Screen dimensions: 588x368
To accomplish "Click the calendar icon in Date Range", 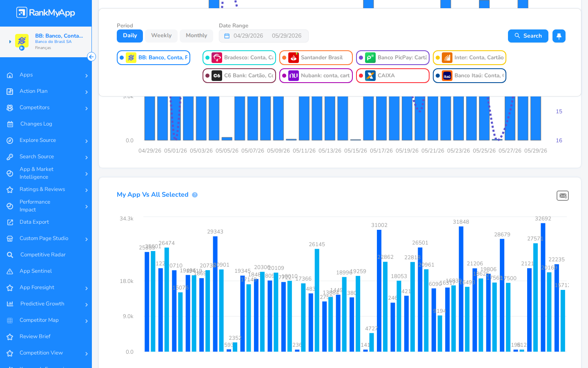I will (227, 36).
